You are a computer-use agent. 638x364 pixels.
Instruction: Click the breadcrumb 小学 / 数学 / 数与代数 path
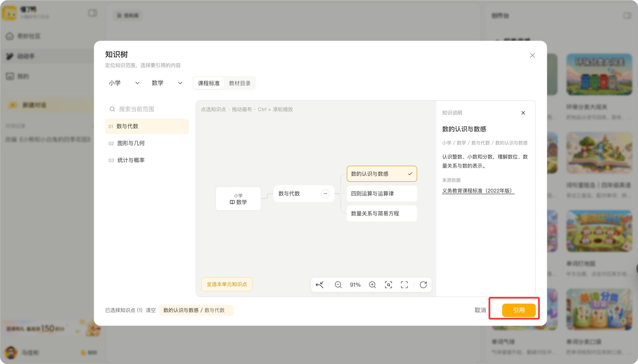pos(485,143)
